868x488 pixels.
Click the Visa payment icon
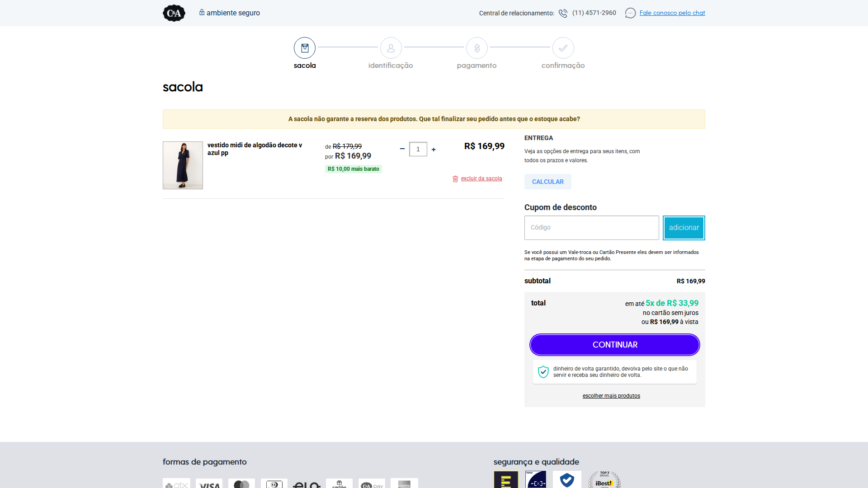[x=209, y=483]
